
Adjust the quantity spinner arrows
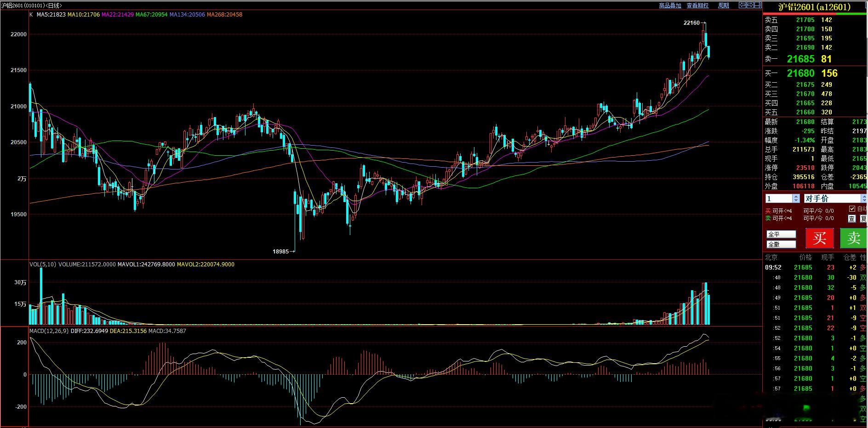pyautogui.click(x=796, y=198)
